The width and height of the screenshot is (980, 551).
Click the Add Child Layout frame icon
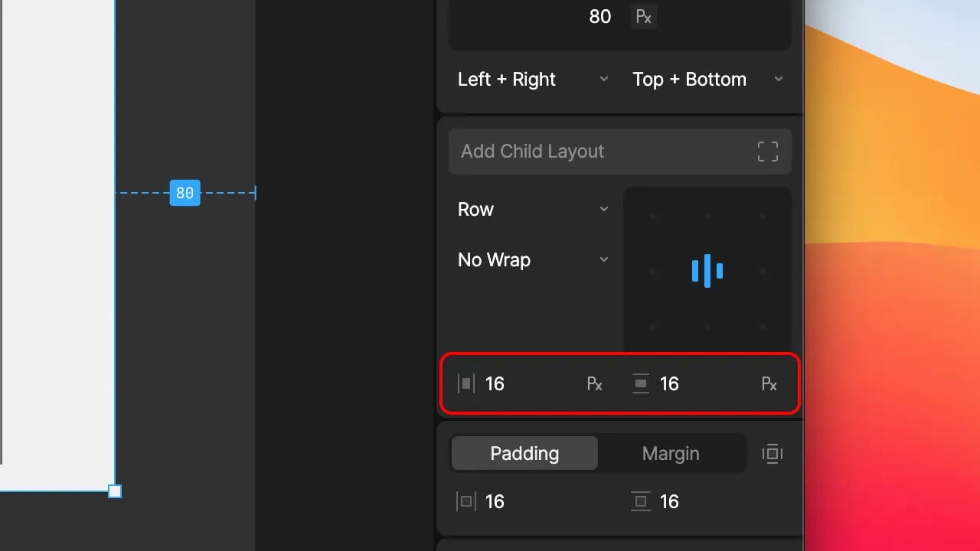767,152
